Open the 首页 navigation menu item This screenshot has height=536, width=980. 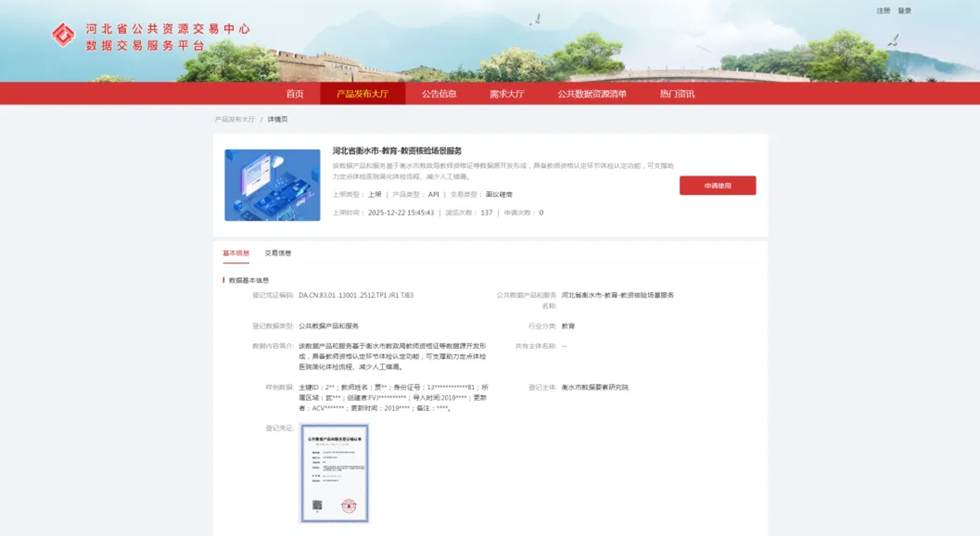click(295, 93)
